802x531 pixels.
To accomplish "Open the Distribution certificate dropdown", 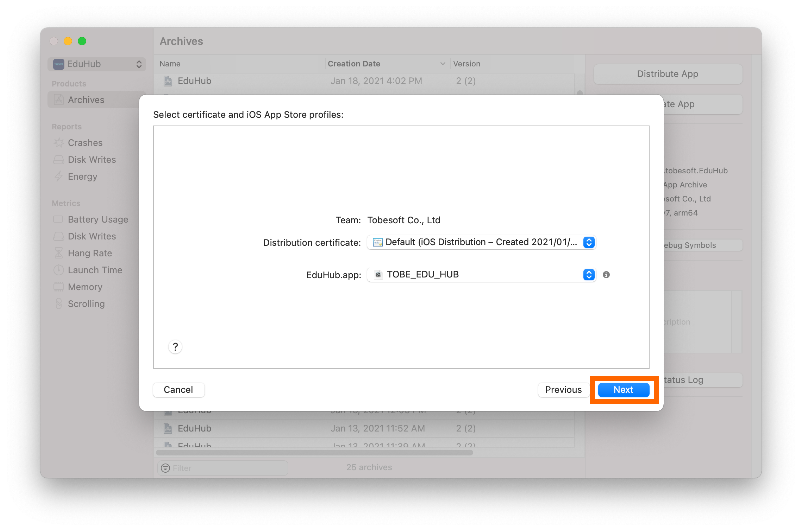I will (482, 242).
